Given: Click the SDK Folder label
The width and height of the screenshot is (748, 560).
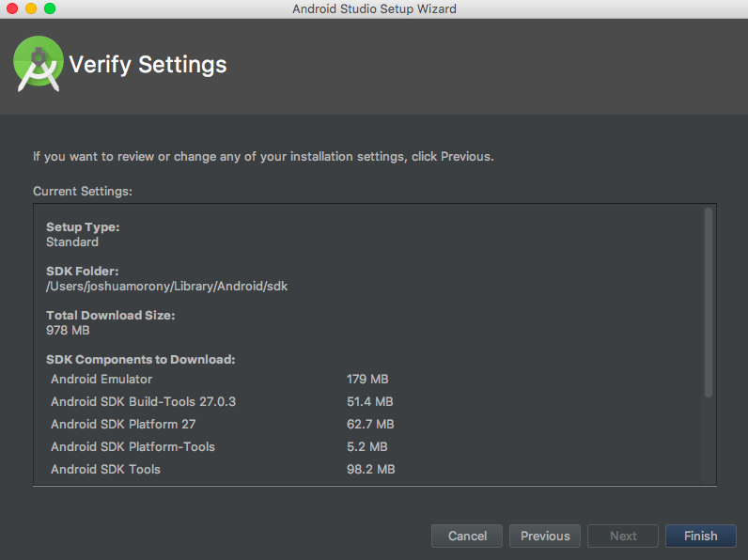Looking at the screenshot, I should pos(83,271).
